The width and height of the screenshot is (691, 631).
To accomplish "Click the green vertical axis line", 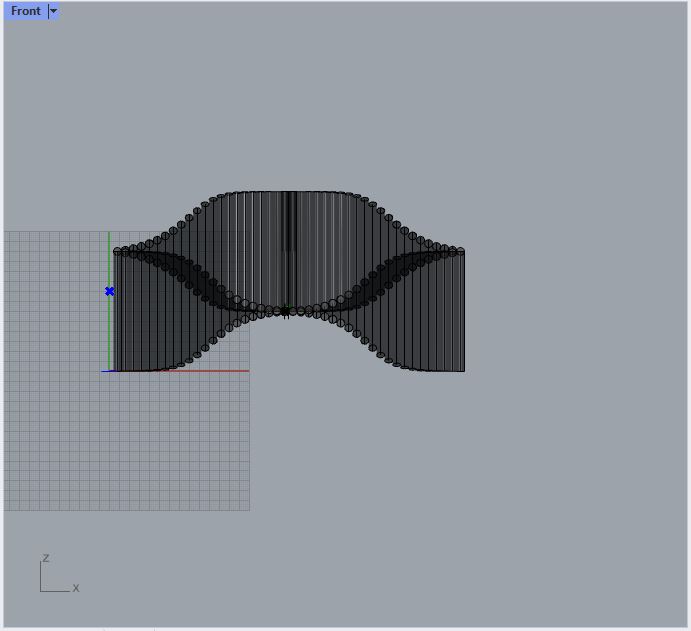I will click(x=109, y=301).
